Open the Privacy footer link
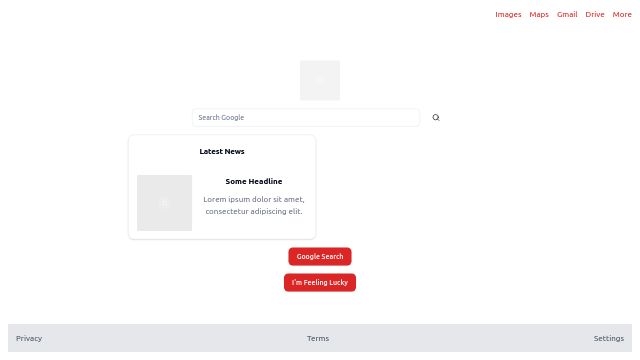The width and height of the screenshot is (640, 360). point(29,338)
